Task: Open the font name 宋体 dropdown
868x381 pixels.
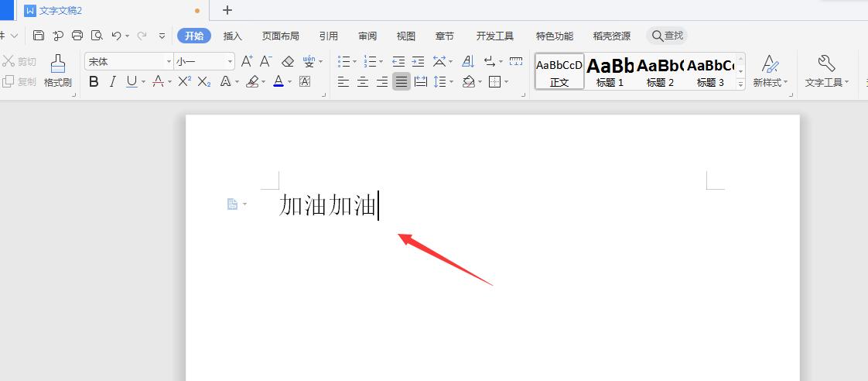Action: click(x=169, y=61)
